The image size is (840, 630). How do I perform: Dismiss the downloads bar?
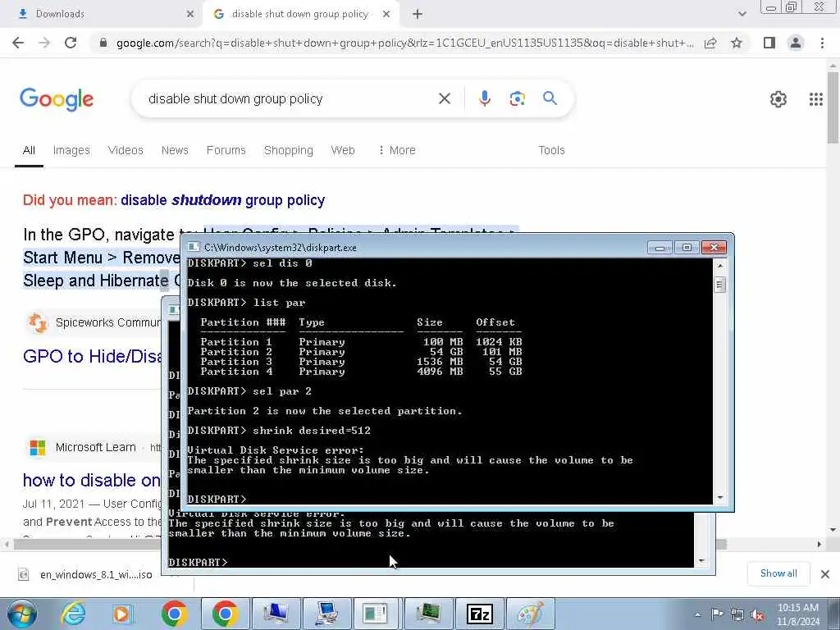(825, 574)
